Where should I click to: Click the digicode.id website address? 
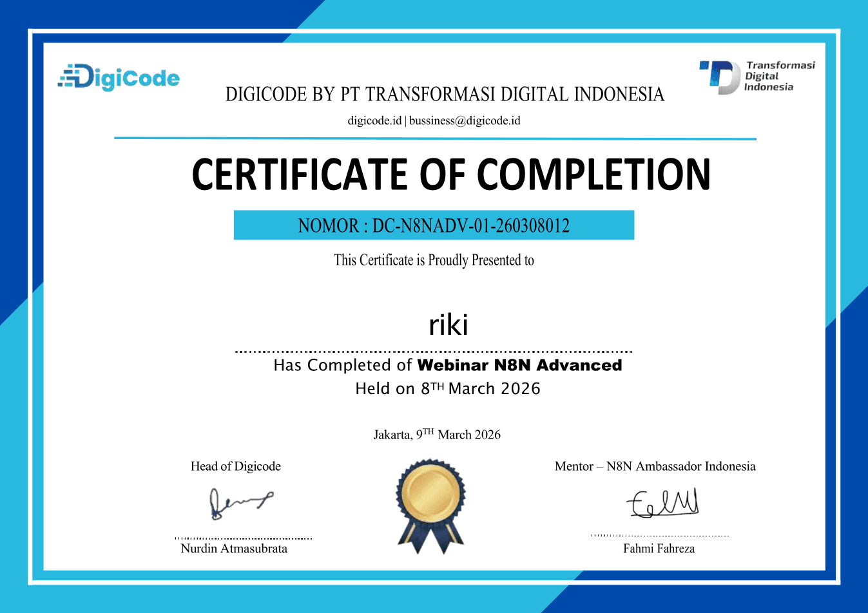(x=374, y=120)
